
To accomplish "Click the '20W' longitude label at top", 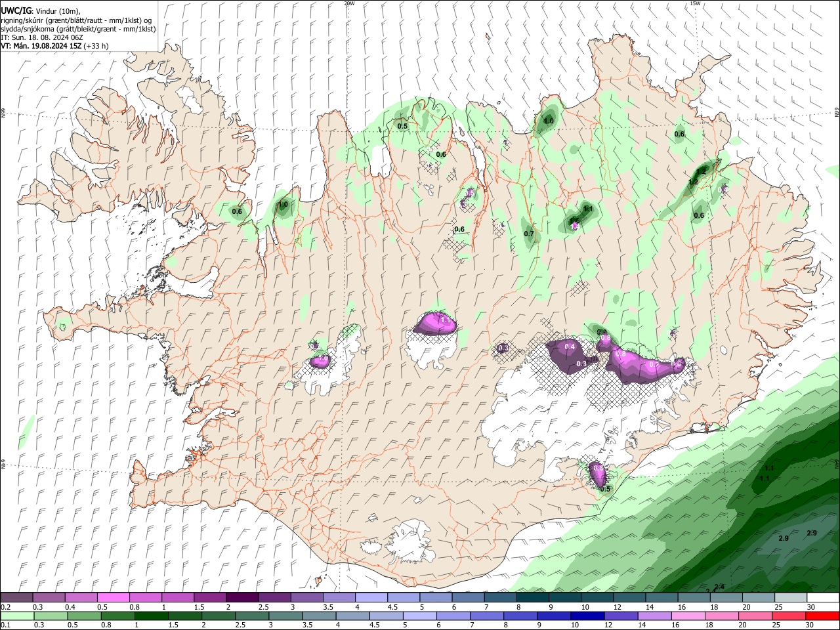I will click(349, 3).
